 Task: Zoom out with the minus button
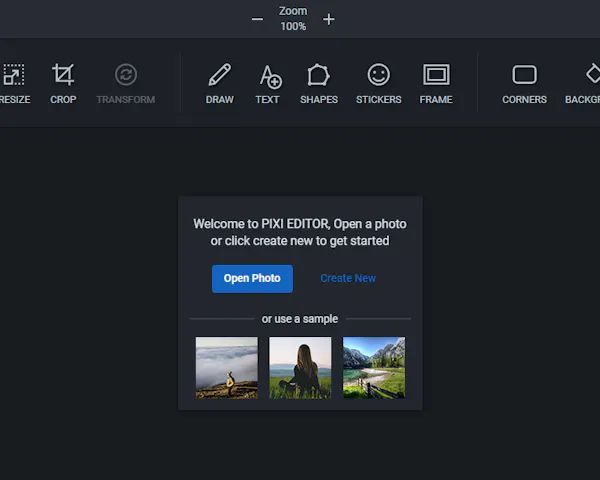coord(258,19)
